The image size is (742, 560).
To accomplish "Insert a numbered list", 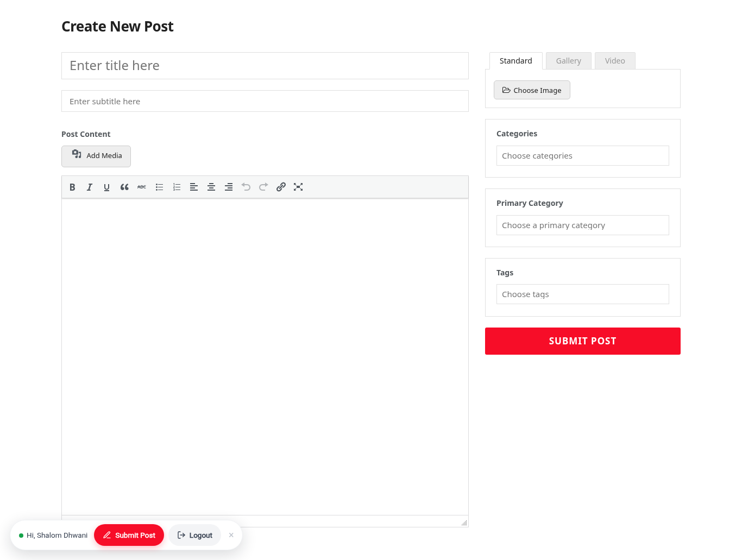I will click(x=177, y=187).
